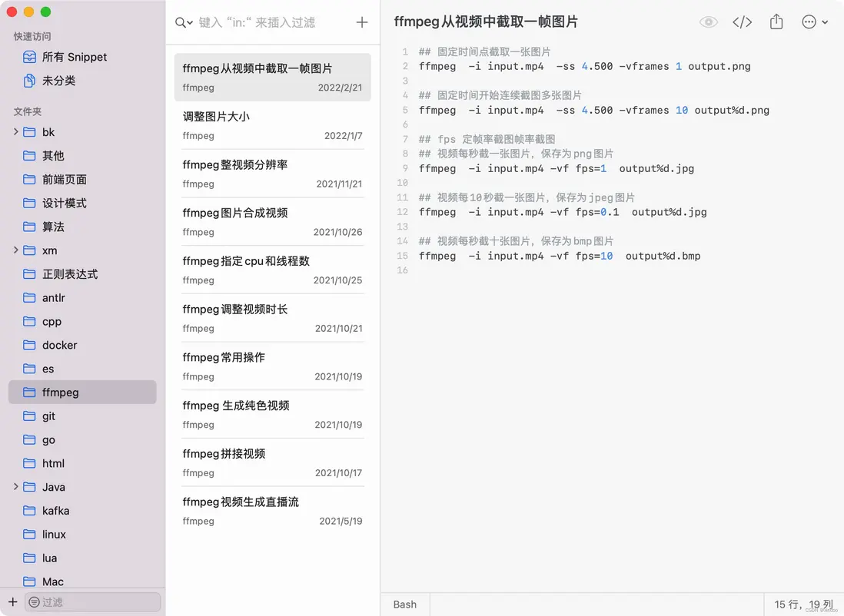Viewport: 844px width, 616px height.
Task: Expand the bk folder
Action: [x=15, y=132]
